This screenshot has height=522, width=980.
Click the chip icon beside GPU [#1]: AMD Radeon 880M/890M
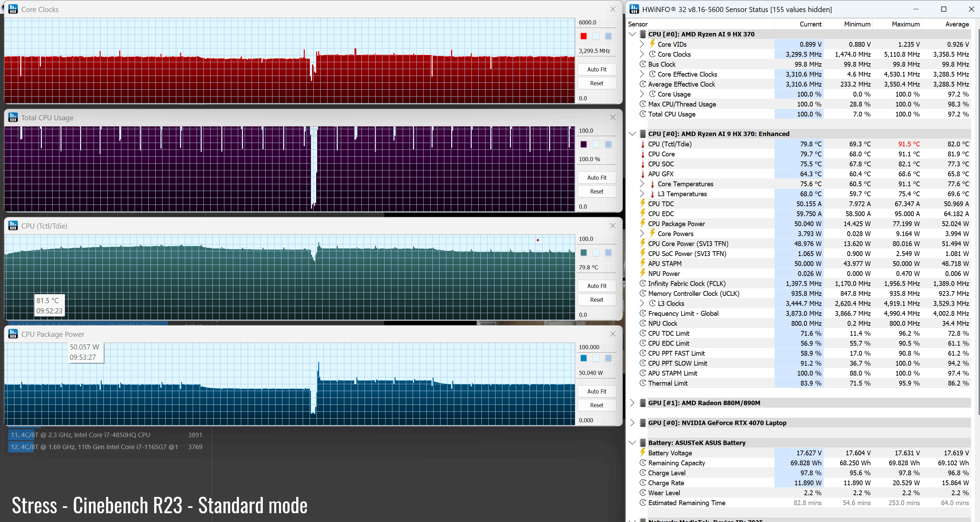click(x=643, y=402)
